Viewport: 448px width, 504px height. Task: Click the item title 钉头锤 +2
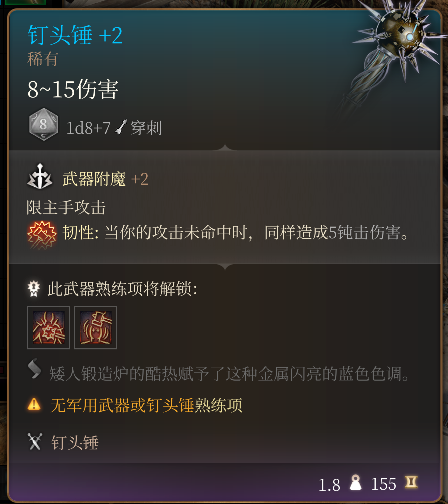tap(75, 35)
